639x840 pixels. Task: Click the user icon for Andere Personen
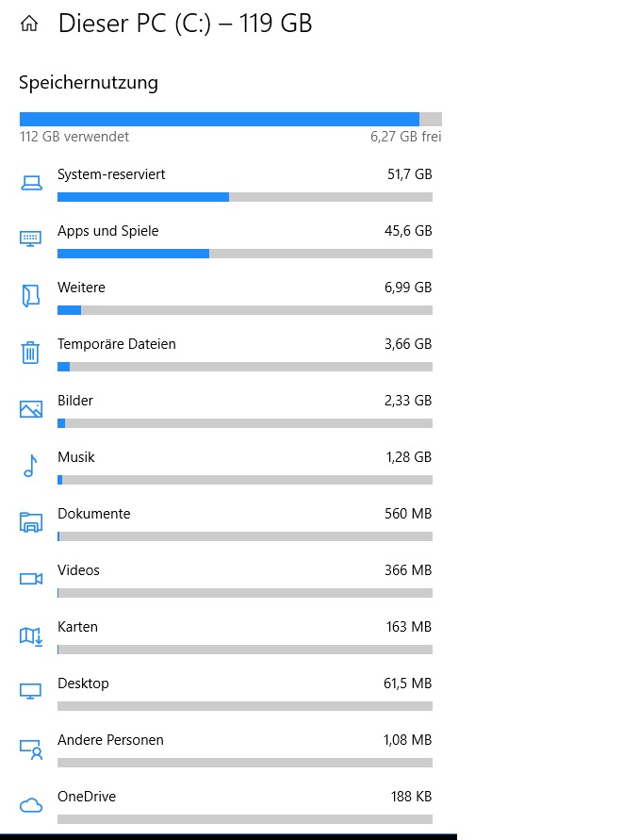click(x=31, y=749)
